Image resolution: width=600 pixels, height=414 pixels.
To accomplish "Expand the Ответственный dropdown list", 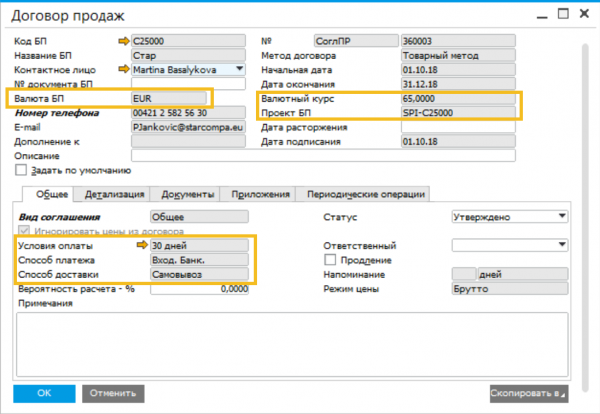I will [562, 245].
